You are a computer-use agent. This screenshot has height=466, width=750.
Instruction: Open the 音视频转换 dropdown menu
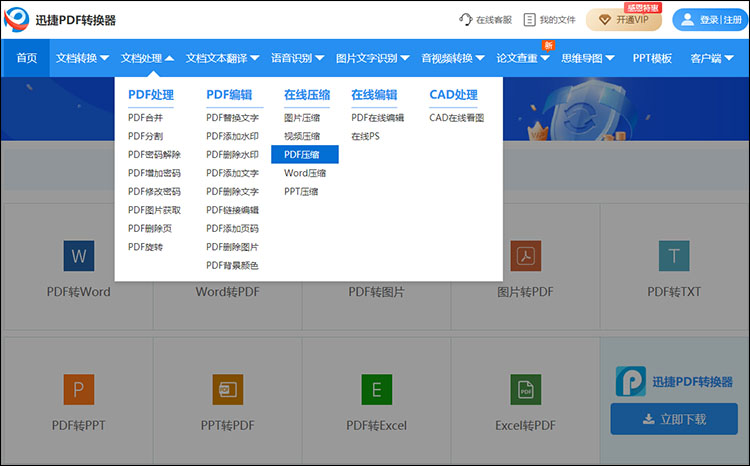[452, 58]
